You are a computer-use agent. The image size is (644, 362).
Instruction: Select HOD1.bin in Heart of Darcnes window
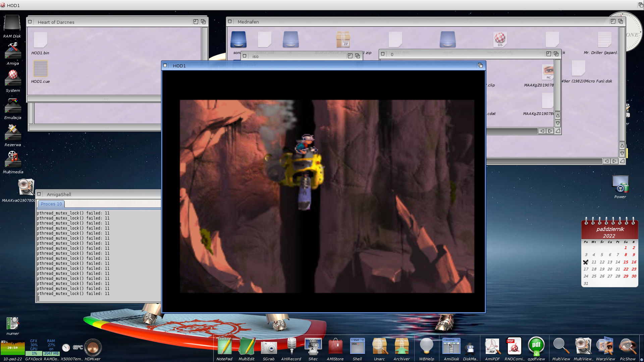tap(40, 40)
